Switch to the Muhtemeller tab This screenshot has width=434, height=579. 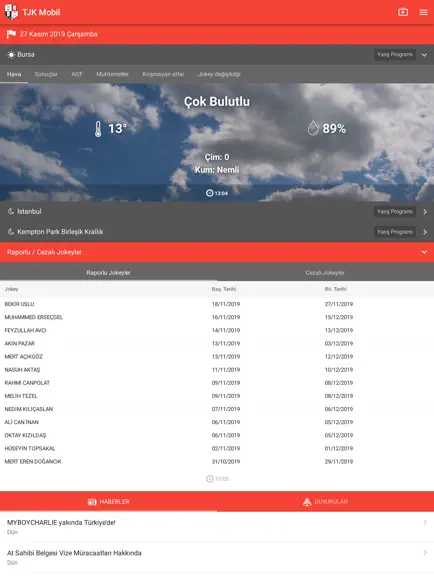[x=112, y=74]
